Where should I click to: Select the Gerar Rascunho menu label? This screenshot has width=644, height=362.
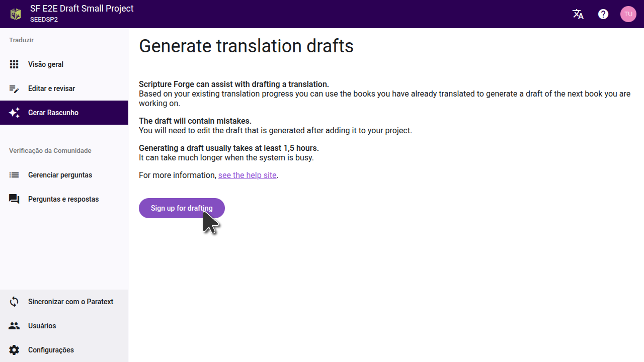click(53, 113)
